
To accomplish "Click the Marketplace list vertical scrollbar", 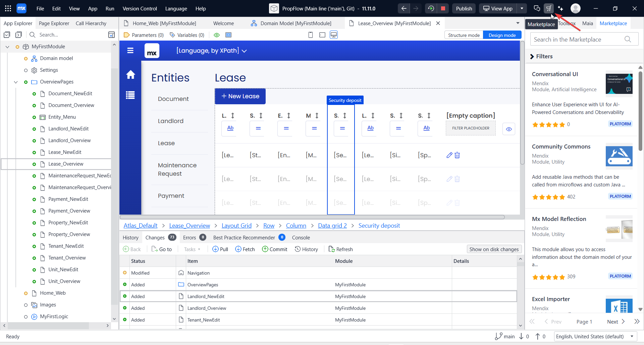I will pyautogui.click(x=640, y=111).
